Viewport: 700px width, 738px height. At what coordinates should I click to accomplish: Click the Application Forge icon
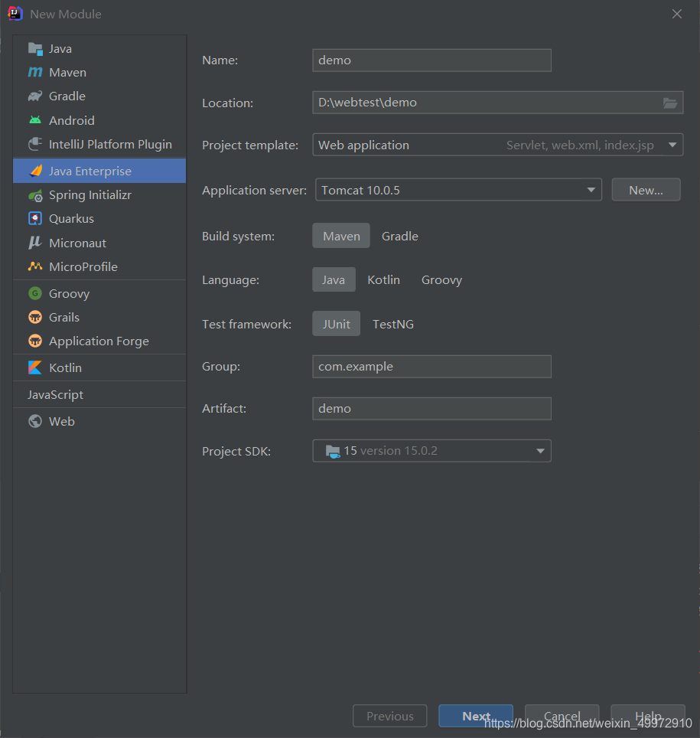pyautogui.click(x=35, y=341)
